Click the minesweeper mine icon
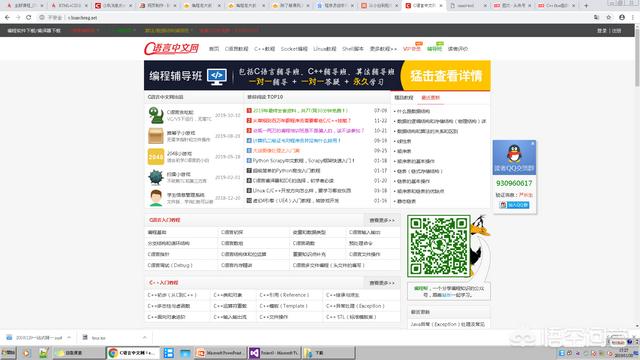This screenshot has height=360, width=640. 156,178
